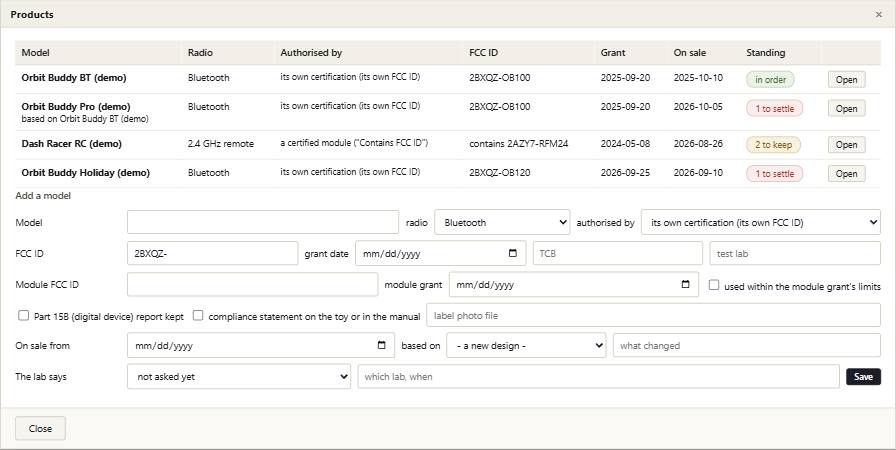
Task: Click the 'Authorised by' column header
Action: click(311, 53)
